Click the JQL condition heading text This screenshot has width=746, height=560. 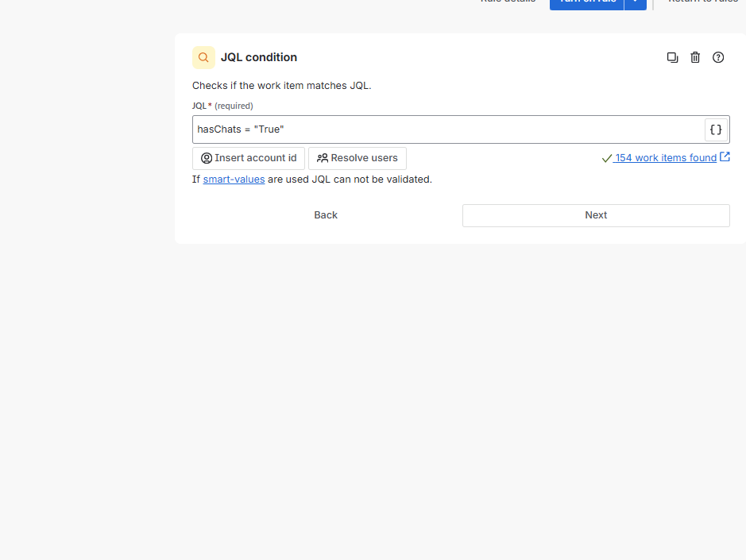point(259,57)
